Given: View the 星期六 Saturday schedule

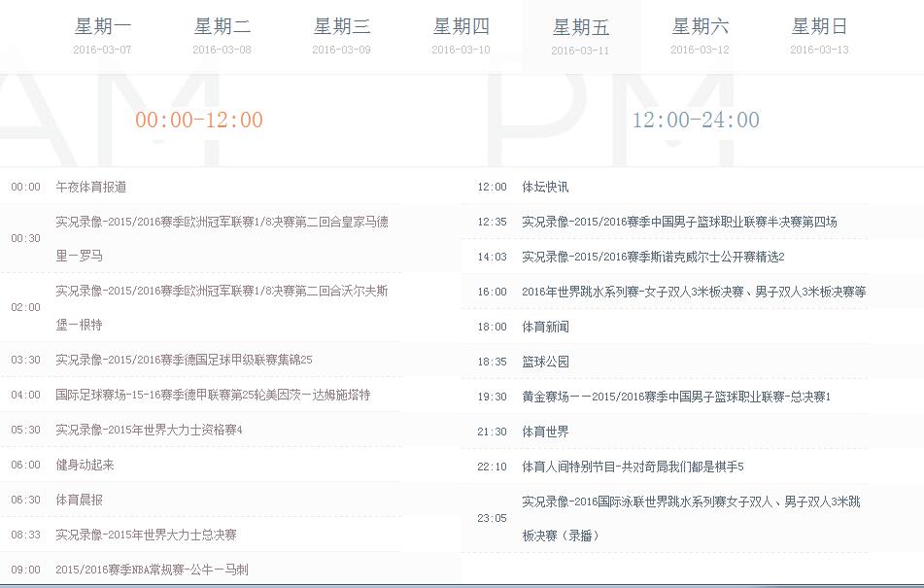Looking at the screenshot, I should click(701, 28).
